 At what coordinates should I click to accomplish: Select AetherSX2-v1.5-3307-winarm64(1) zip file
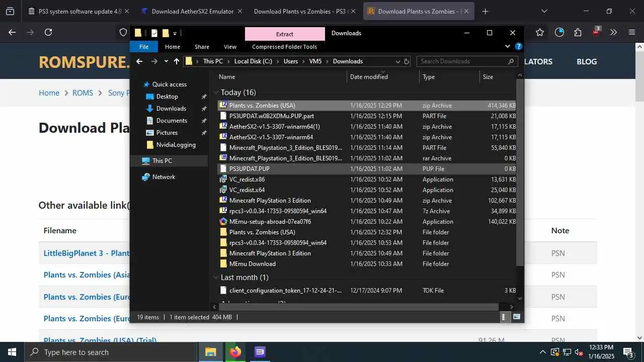tap(367, 127)
